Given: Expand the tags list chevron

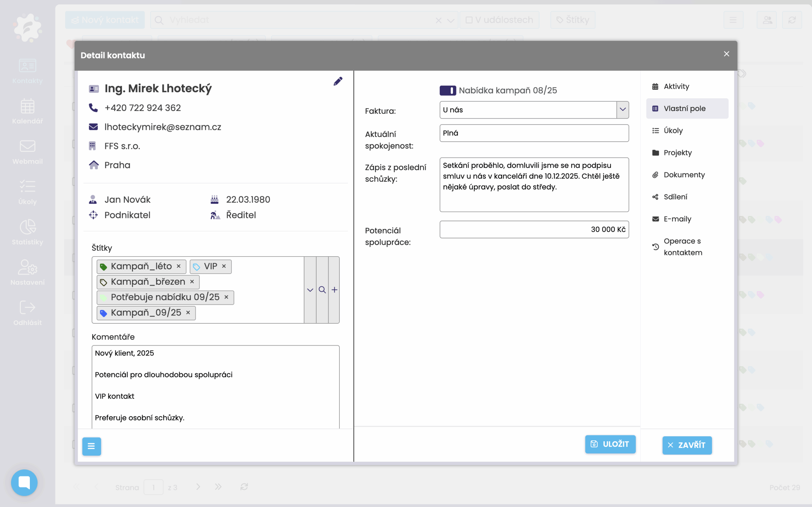Looking at the screenshot, I should 310,290.
